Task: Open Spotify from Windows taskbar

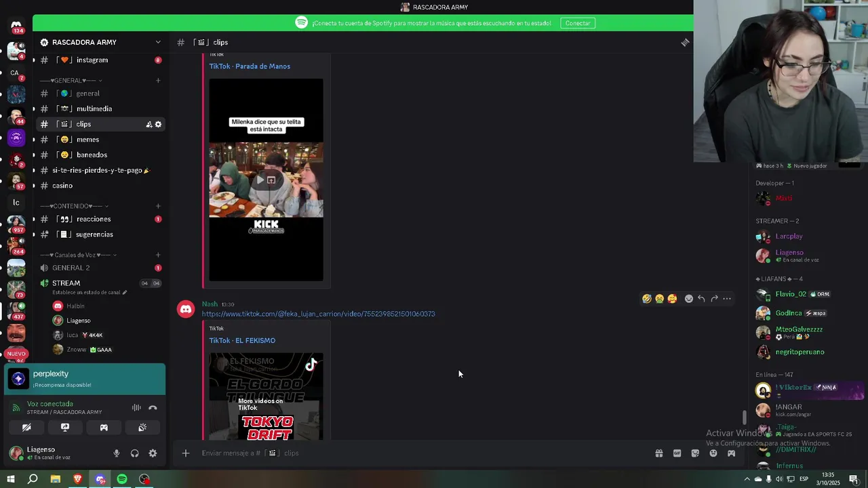Action: point(122,479)
